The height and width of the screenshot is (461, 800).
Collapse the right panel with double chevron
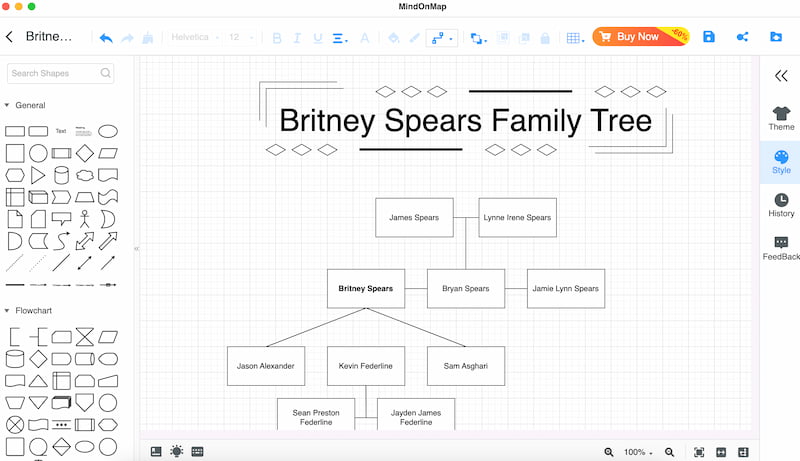tap(781, 76)
